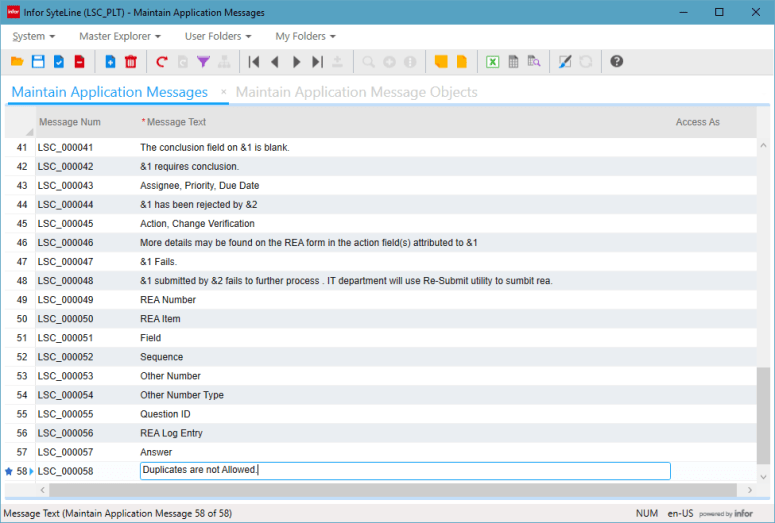The height and width of the screenshot is (523, 775).
Task: Click the greyed hierarchy icon after filter
Action: [x=224, y=62]
